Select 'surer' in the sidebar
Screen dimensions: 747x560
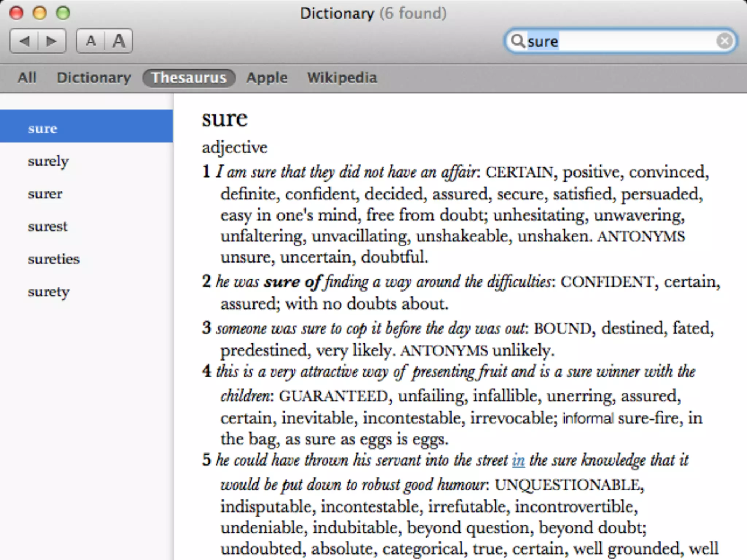click(45, 194)
